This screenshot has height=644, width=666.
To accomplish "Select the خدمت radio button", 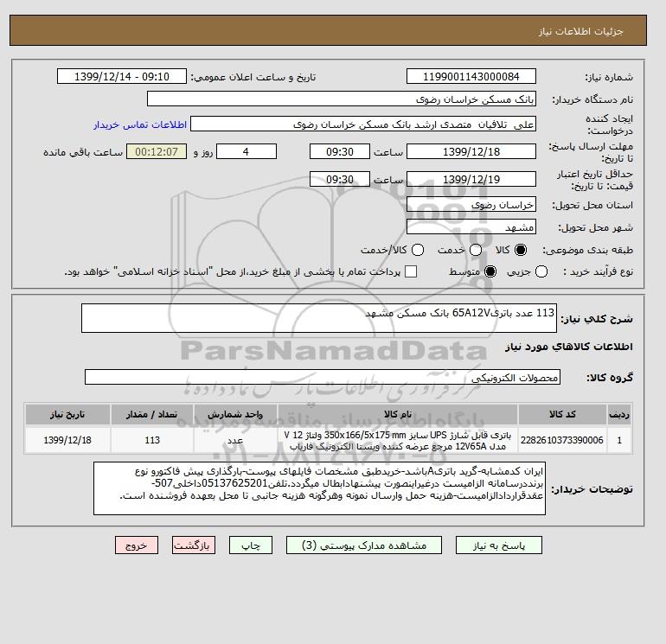I will pyautogui.click(x=476, y=250).
